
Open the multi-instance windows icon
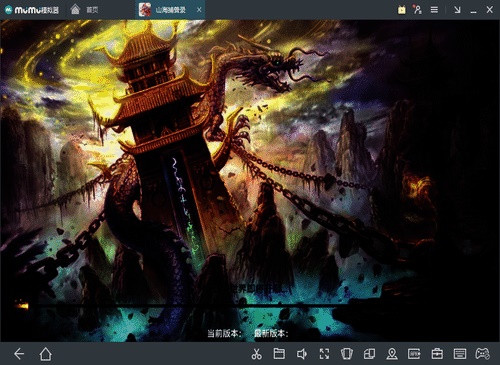pos(369,354)
